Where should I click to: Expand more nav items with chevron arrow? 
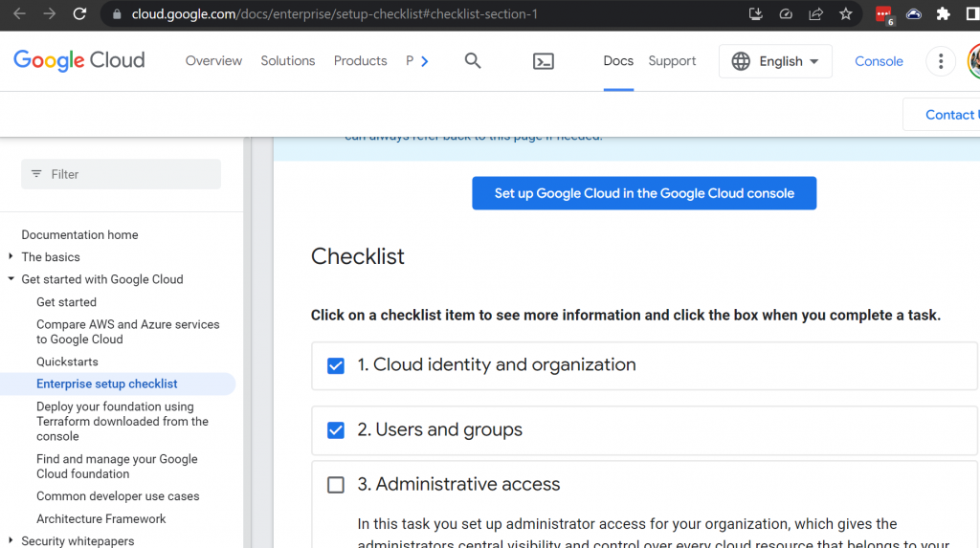(425, 61)
